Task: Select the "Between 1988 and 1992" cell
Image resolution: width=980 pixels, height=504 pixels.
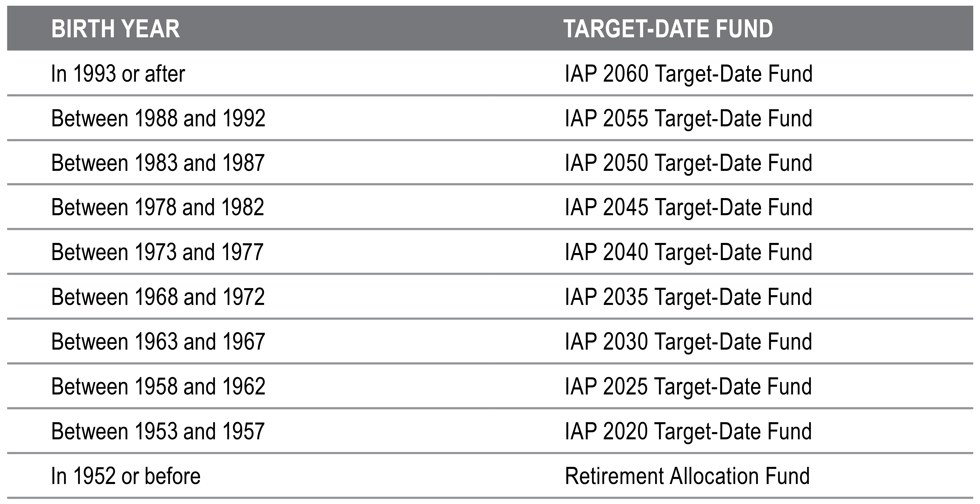Action: [158, 118]
